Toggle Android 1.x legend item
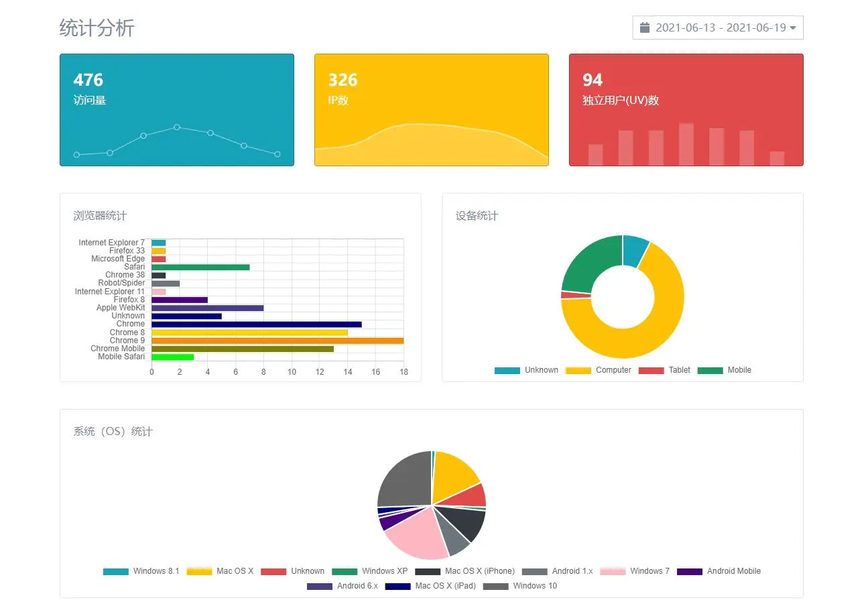The height and width of the screenshot is (606, 868). pyautogui.click(x=557, y=571)
